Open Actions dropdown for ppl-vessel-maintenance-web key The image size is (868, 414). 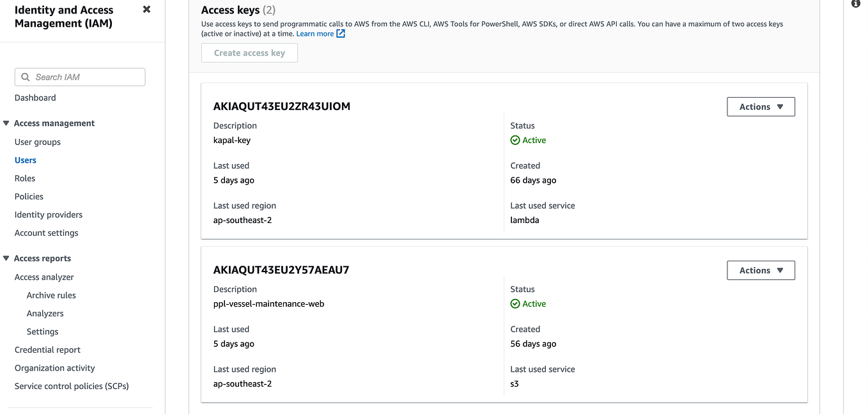click(x=761, y=270)
